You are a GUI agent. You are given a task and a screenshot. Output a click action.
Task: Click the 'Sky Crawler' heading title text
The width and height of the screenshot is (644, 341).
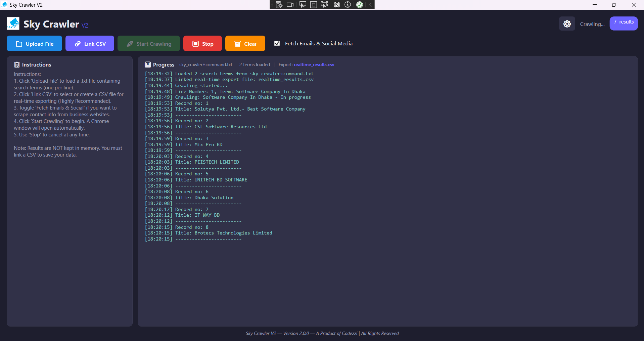(51, 24)
